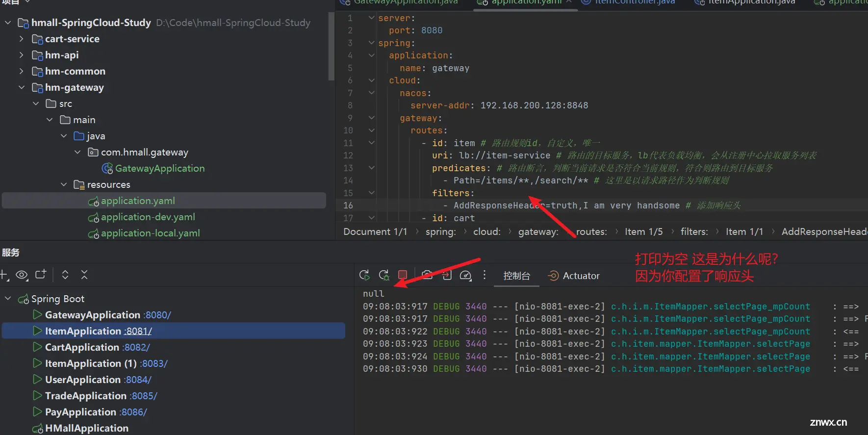This screenshot has width=868, height=435.
Task: Open the :8085/ link for TradeApplication
Action: (x=144, y=396)
